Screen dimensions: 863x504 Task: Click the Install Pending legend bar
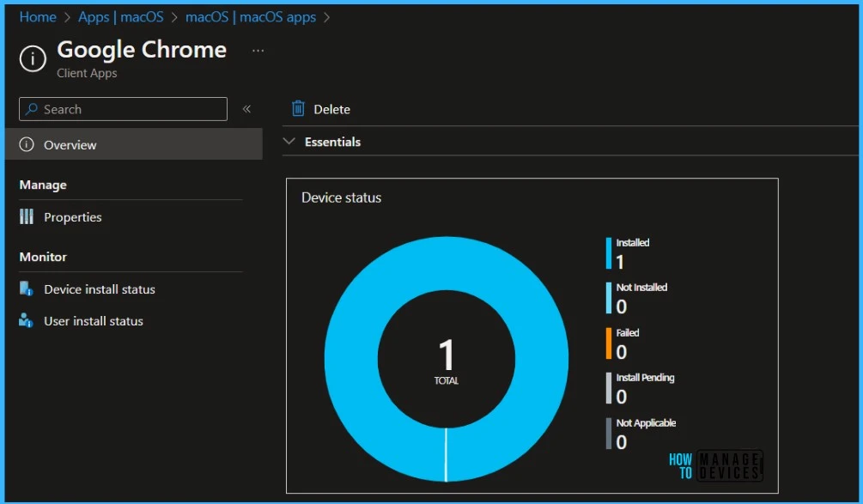(x=609, y=388)
